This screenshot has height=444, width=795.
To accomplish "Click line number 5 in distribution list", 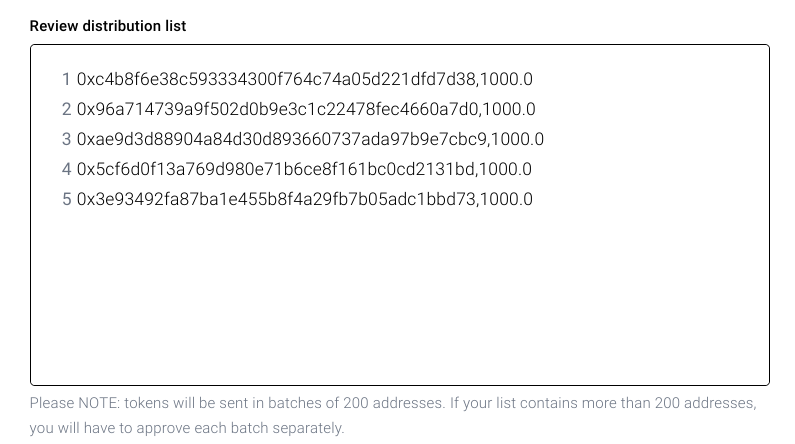I will pos(66,199).
